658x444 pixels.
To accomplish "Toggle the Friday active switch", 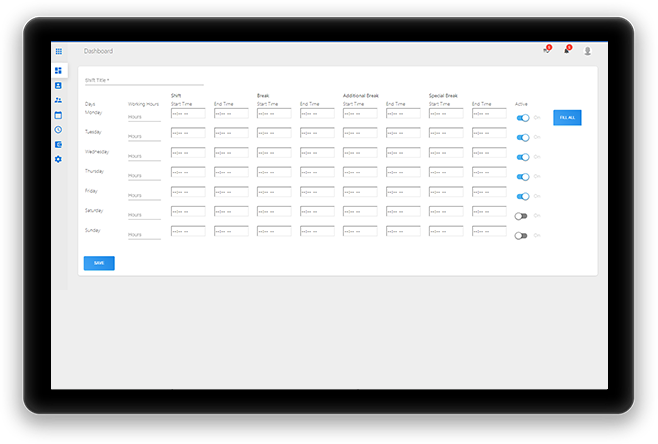I will click(523, 196).
